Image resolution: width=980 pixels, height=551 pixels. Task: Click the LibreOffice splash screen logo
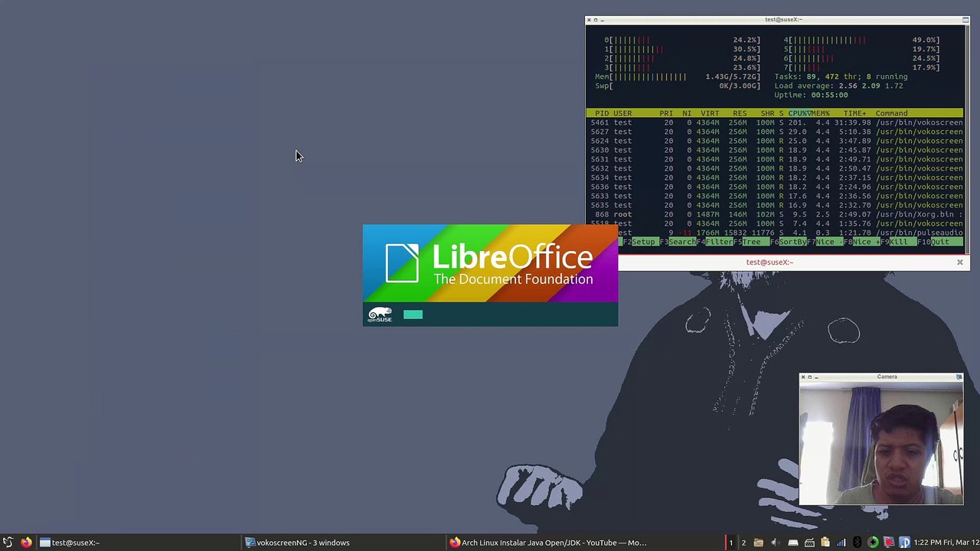pyautogui.click(x=490, y=264)
